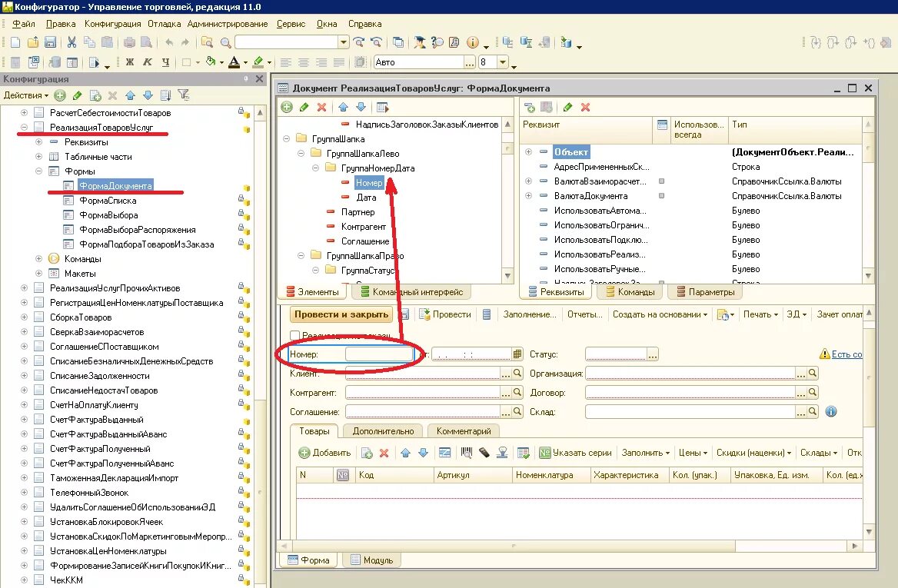Screen dimensions: 898x588
Task: Expand the Реквизиты node under РеализацияТоваровУслуг
Action: [39, 142]
